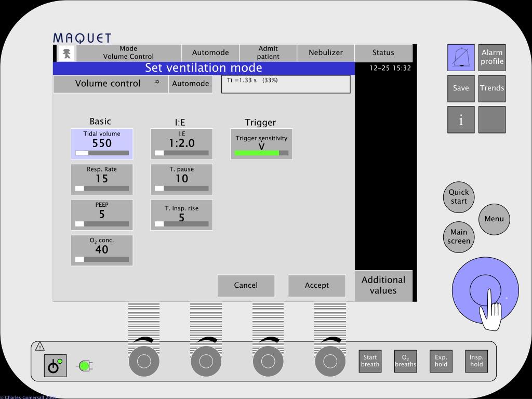Click the alarm warning triangle icon
This screenshot has height=399, width=532.
(x=39, y=346)
